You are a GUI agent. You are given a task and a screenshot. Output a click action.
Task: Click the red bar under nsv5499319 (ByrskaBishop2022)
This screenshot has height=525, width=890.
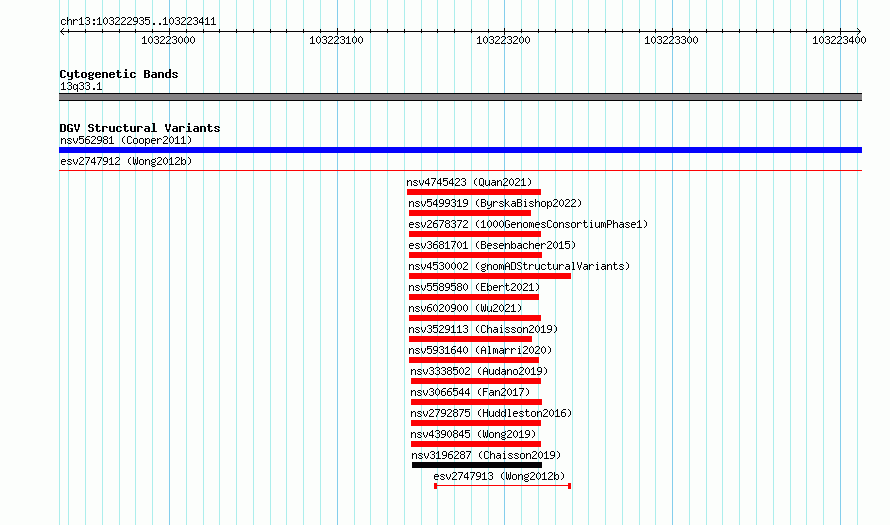tap(470, 213)
